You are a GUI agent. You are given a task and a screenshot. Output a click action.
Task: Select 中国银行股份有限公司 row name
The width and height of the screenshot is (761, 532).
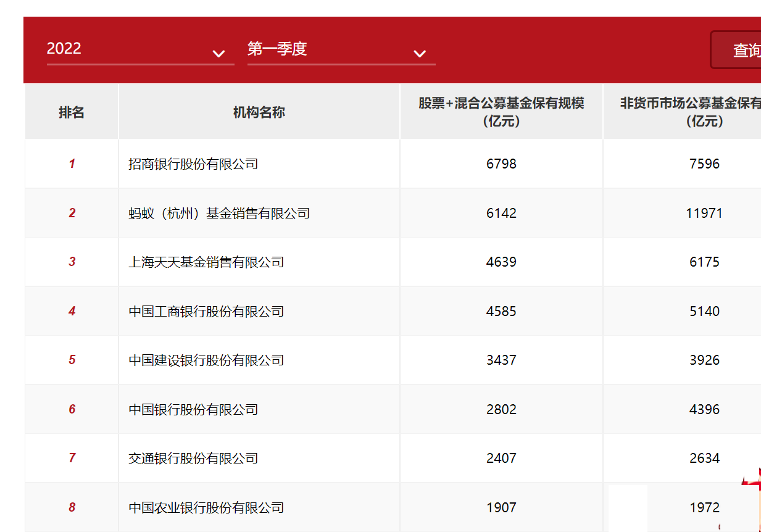coord(193,410)
